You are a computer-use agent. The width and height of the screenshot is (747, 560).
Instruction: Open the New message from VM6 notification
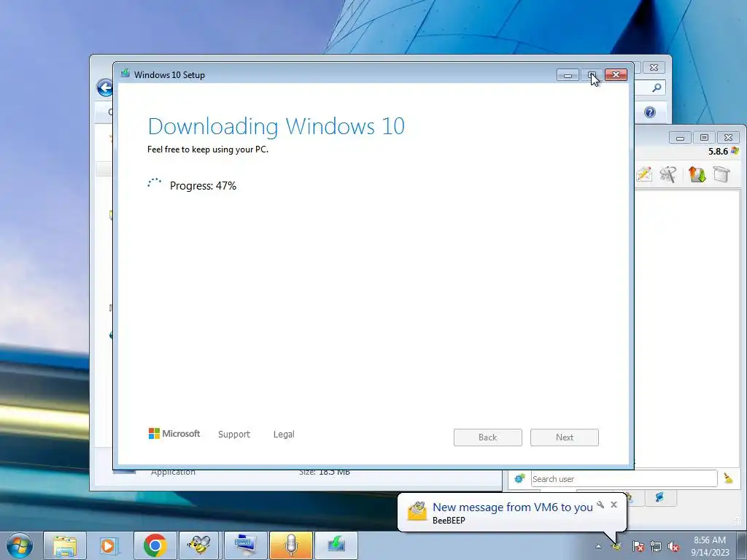coord(512,507)
